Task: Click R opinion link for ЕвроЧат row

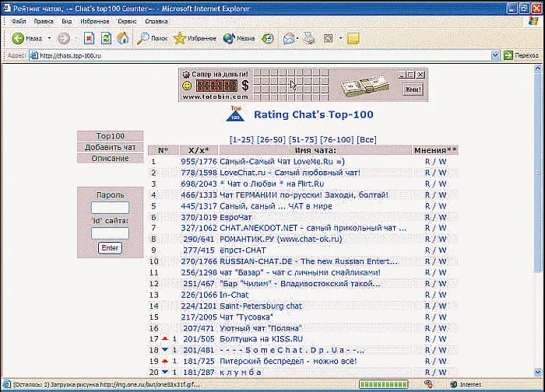Action: coord(427,217)
